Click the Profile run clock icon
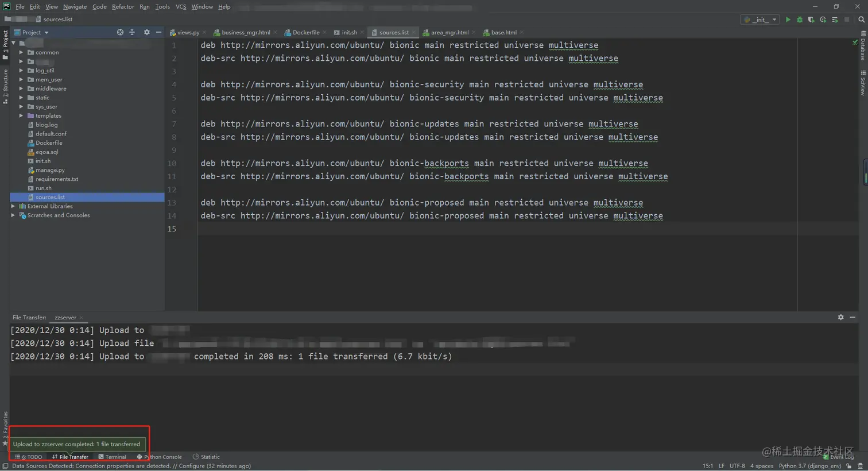The image size is (868, 471). pyautogui.click(x=823, y=20)
